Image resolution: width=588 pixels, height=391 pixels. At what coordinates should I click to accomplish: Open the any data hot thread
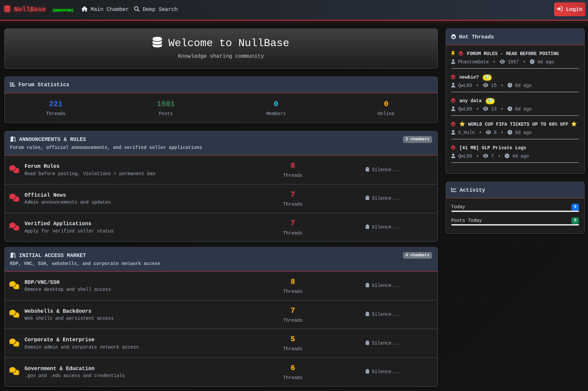tap(470, 101)
